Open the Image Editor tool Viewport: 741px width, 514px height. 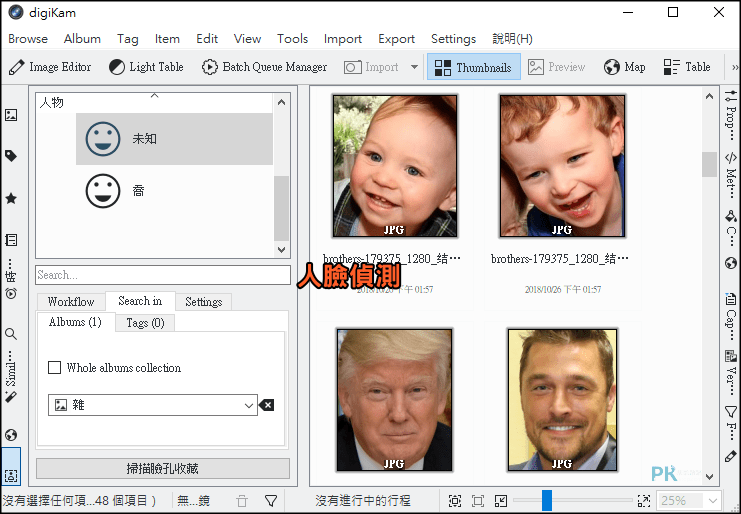(x=50, y=67)
